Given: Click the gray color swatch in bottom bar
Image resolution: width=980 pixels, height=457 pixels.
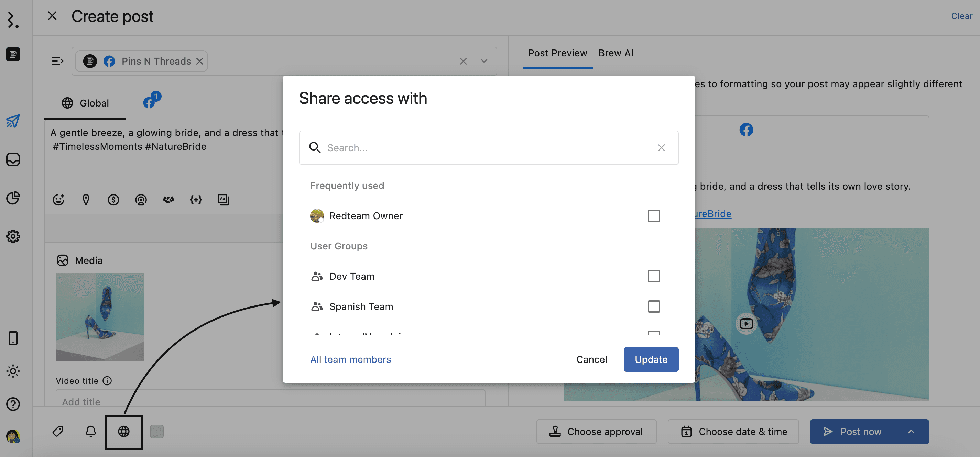Looking at the screenshot, I should tap(157, 432).
